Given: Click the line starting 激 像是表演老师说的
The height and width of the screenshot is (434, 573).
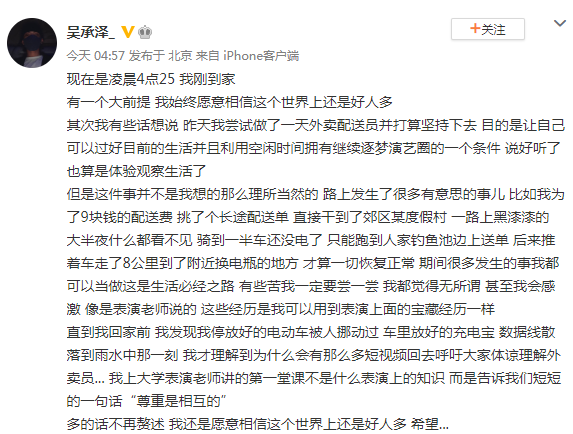Looking at the screenshot, I should 281,309.
